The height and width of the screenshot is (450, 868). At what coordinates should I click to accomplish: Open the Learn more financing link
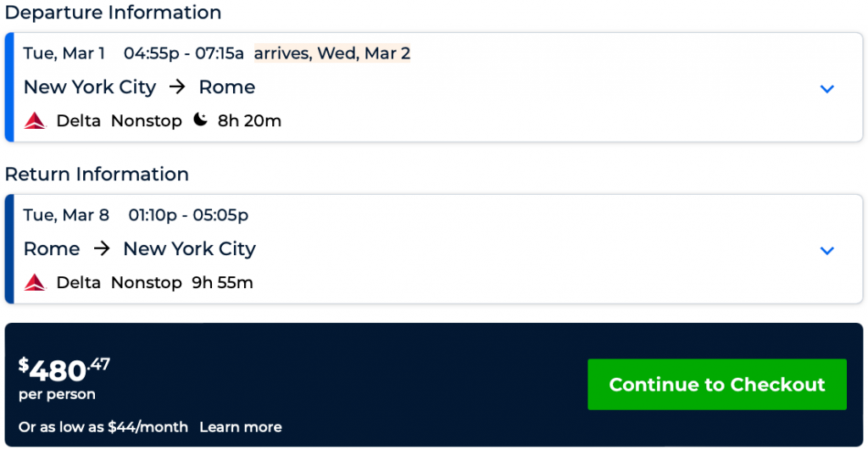click(x=241, y=427)
